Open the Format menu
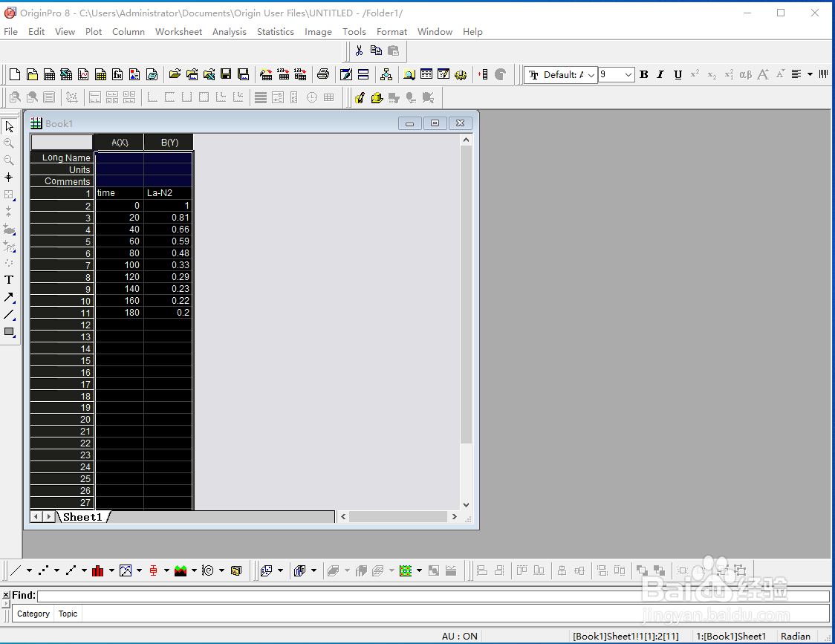Viewport: 835px width, 644px height. click(392, 31)
